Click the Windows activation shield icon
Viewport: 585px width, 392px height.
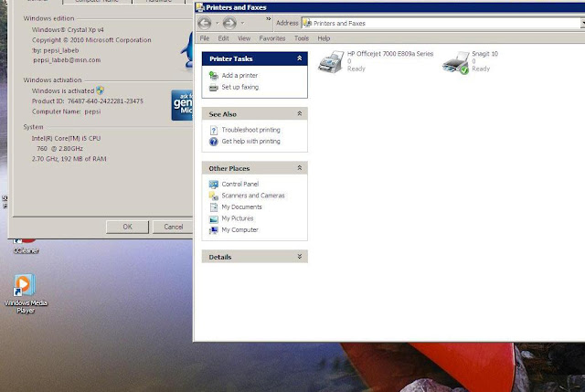coord(100,90)
